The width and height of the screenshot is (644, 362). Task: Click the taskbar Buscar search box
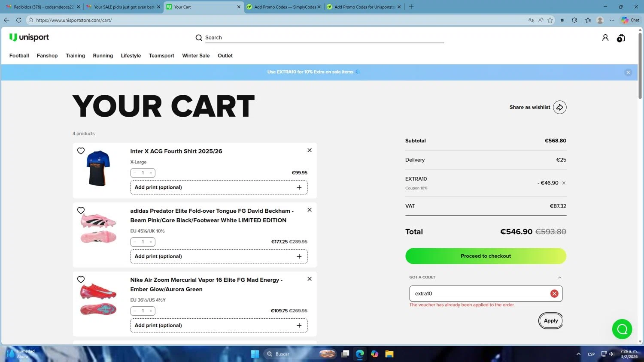(301, 354)
